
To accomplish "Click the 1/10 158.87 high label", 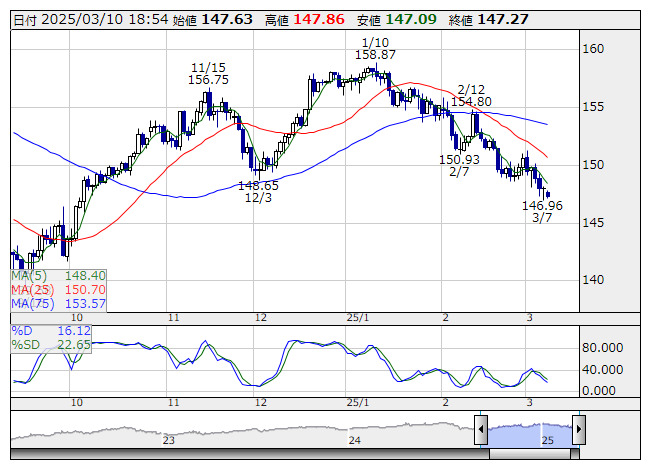I will (x=375, y=48).
